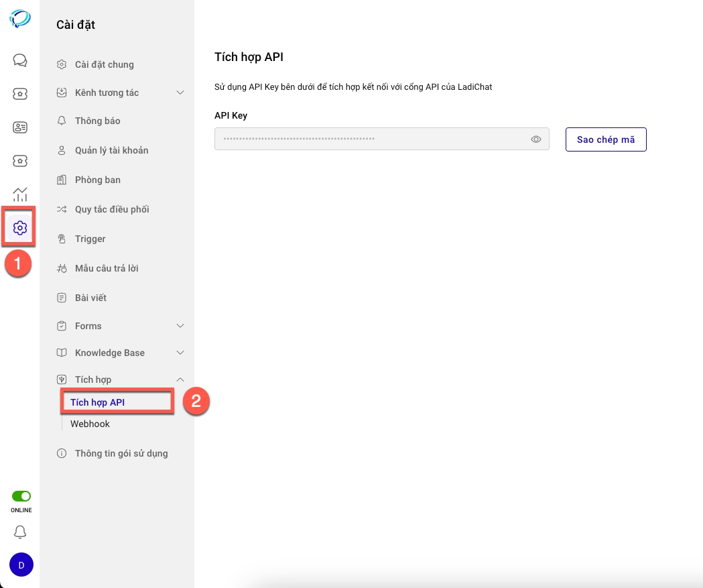Open the ticket icon below chat icon
The height and width of the screenshot is (588, 703).
tap(20, 94)
